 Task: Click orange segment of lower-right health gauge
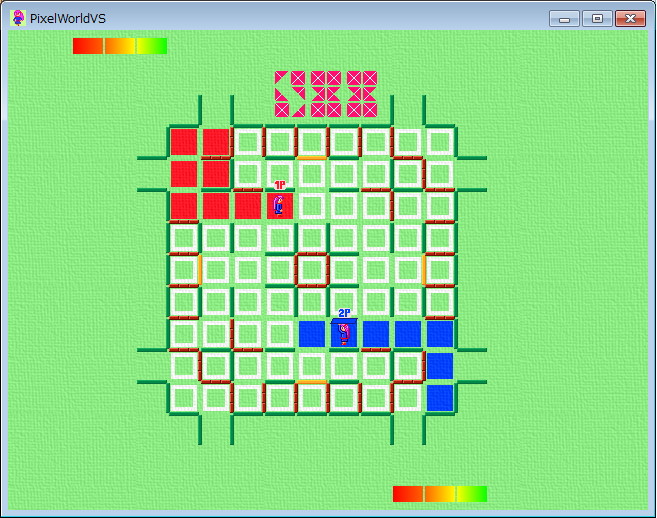tap(440, 494)
